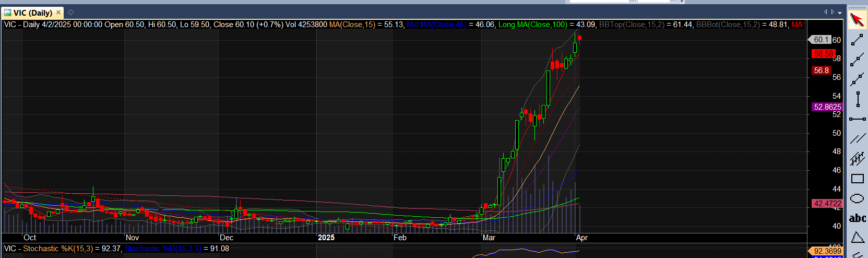Pick the Andrews pitchfork drawing tool
Image resolution: width=868 pixels, height=258 pixels.
click(x=857, y=159)
